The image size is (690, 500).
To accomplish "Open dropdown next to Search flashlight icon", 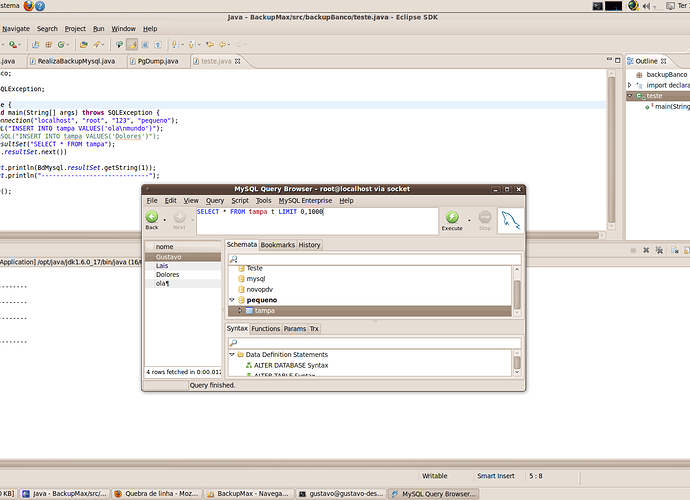I will click(103, 45).
